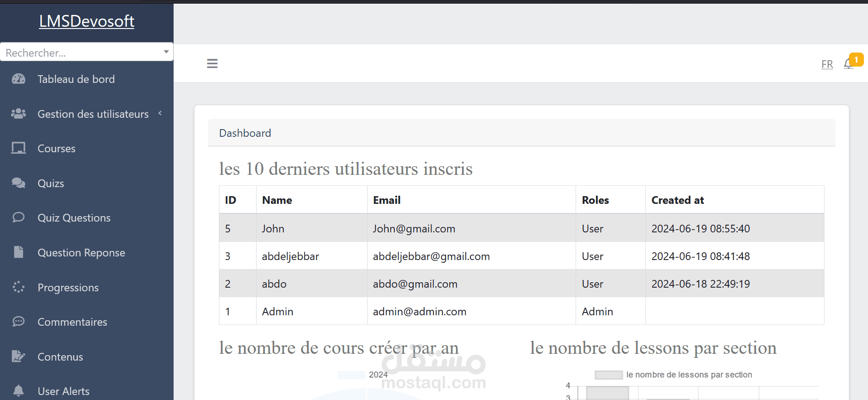This screenshot has width=868, height=400.
Task: Click the Commentaires comment-dots icon
Action: tap(19, 322)
